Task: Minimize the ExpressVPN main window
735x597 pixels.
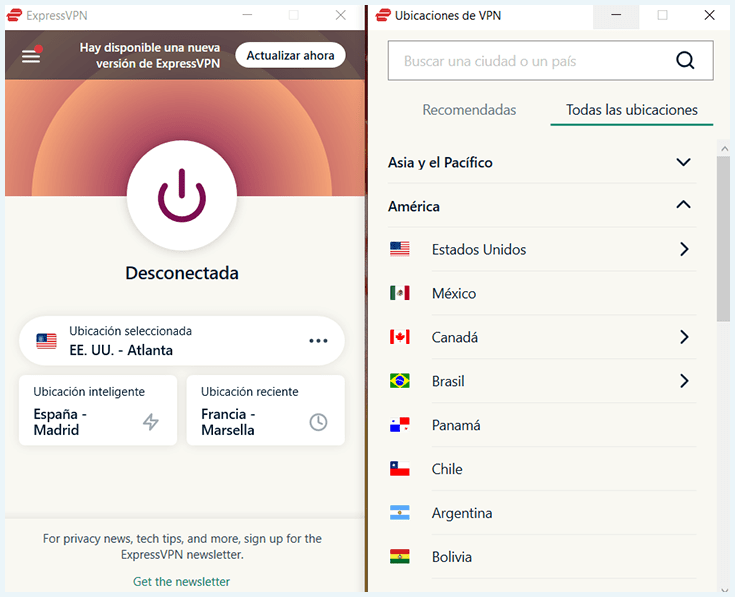Action: [x=248, y=15]
